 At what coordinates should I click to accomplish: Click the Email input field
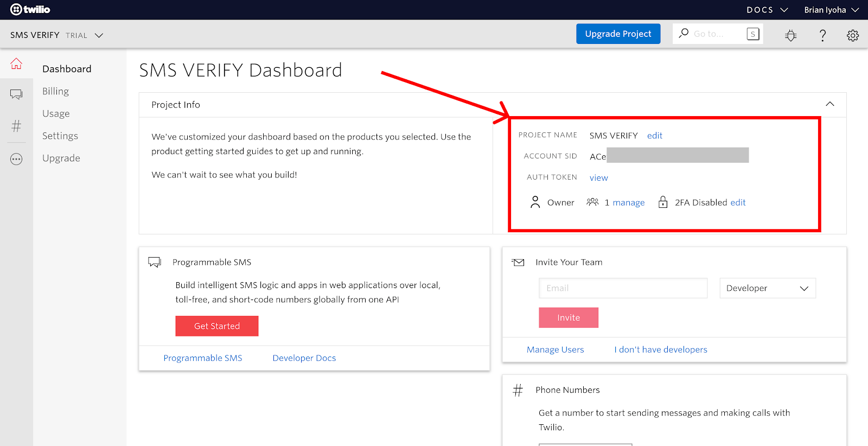[623, 288]
